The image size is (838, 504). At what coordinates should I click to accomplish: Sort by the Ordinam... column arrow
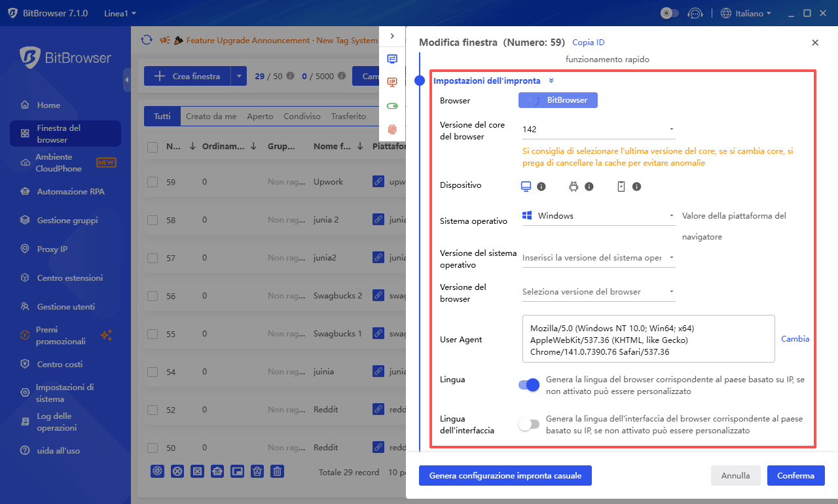[x=253, y=147]
